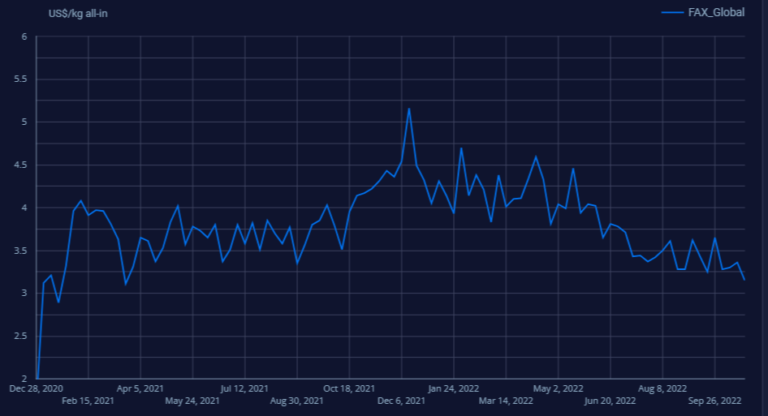Screen dimensions: 768x416
Task: Toggle the FAX_Global series in the legend
Action: (711, 12)
